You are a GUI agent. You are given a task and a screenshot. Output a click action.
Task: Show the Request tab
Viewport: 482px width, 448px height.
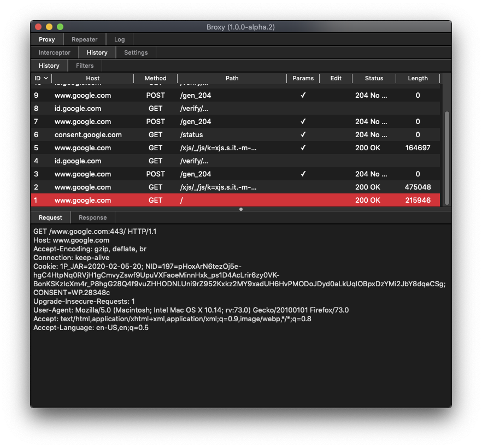50,217
